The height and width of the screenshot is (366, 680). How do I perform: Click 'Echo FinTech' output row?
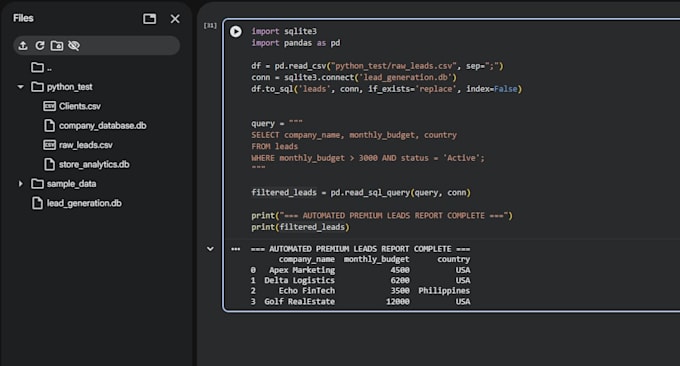[360, 291]
